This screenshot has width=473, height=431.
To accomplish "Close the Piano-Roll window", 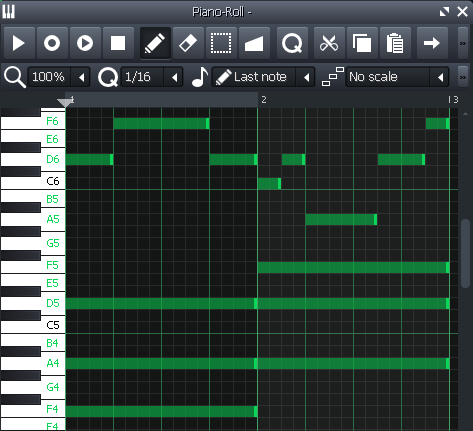I will (462, 12).
